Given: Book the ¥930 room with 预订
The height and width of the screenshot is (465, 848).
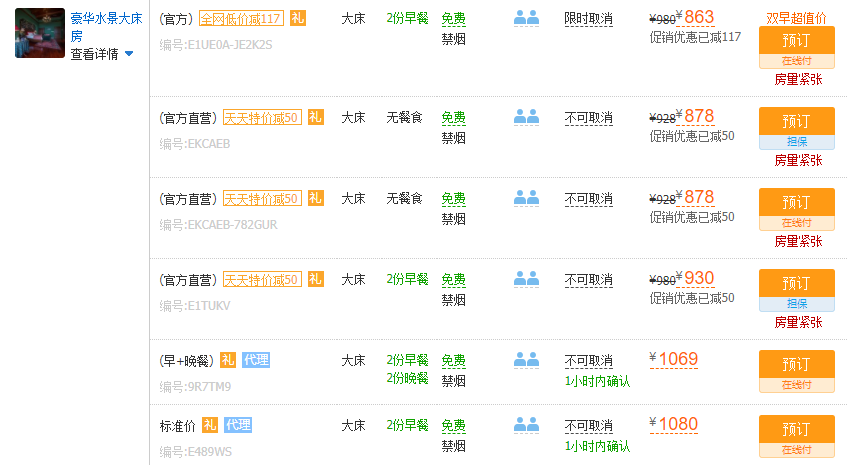Looking at the screenshot, I should click(x=796, y=283).
